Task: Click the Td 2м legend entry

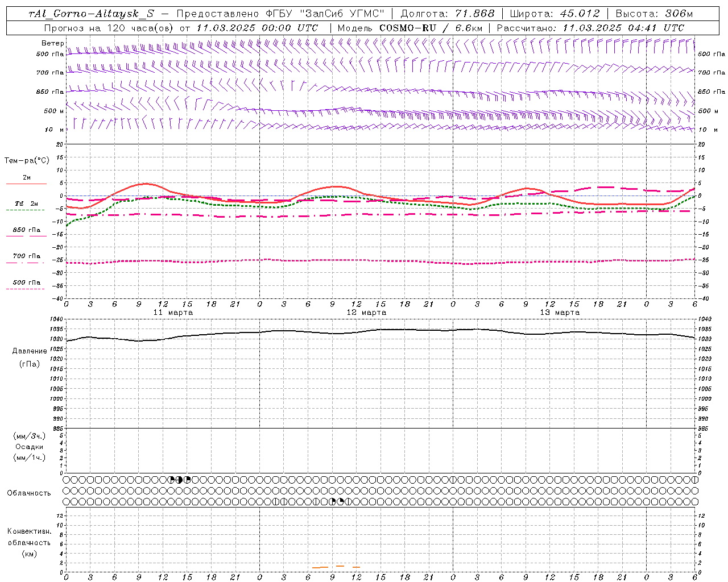Action: [x=26, y=203]
